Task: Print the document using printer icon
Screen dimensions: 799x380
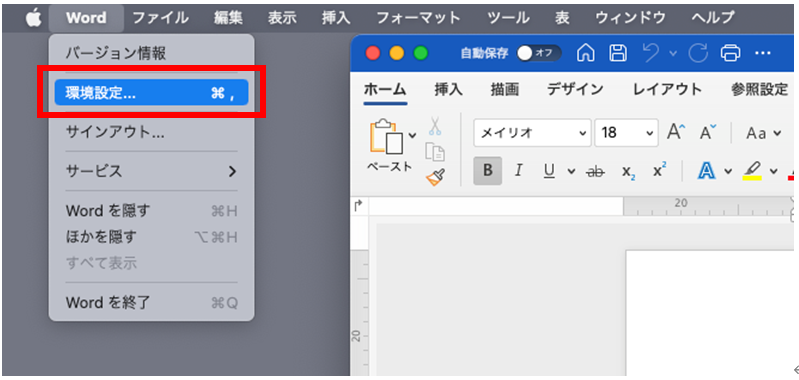Action: [x=730, y=53]
